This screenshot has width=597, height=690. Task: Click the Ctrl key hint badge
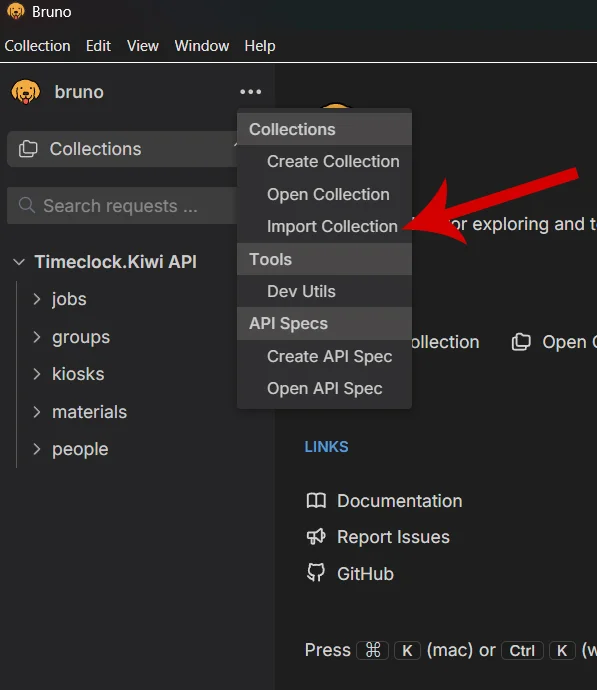[522, 650]
